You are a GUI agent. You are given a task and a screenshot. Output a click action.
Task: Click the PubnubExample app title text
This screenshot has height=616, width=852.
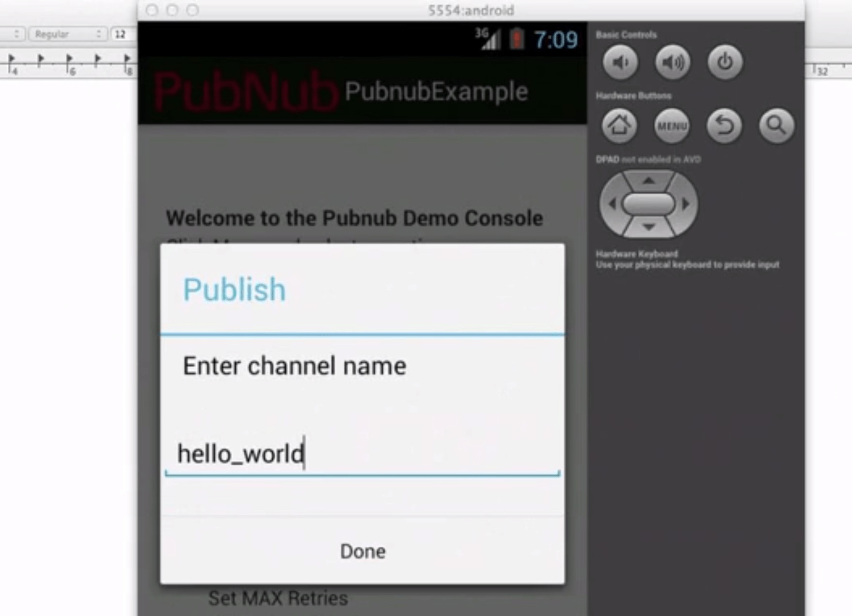(x=436, y=91)
